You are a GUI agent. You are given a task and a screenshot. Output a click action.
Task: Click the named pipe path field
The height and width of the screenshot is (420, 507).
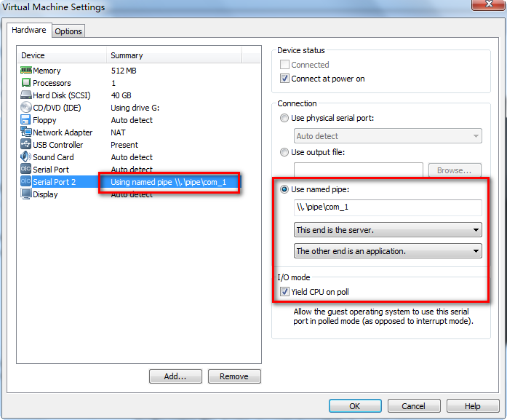(x=388, y=207)
